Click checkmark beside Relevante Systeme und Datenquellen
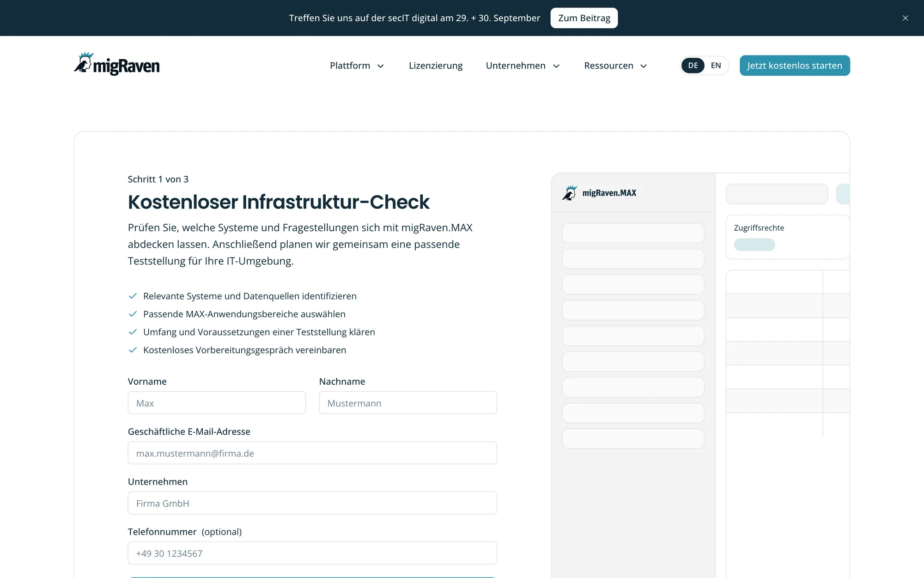This screenshot has width=924, height=578. click(133, 296)
